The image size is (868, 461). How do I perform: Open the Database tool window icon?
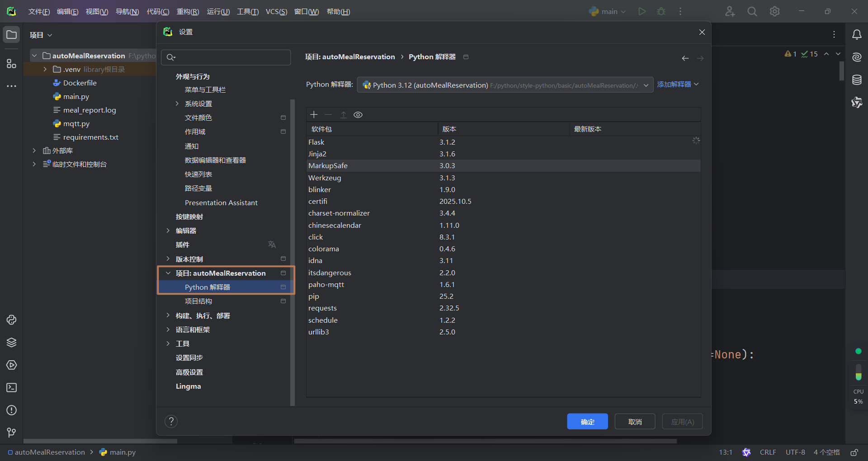[857, 80]
